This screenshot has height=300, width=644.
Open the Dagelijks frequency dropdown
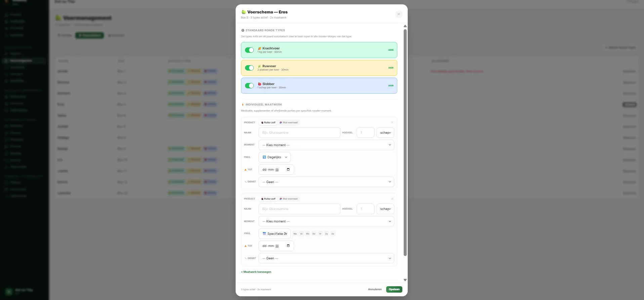tap(275, 157)
